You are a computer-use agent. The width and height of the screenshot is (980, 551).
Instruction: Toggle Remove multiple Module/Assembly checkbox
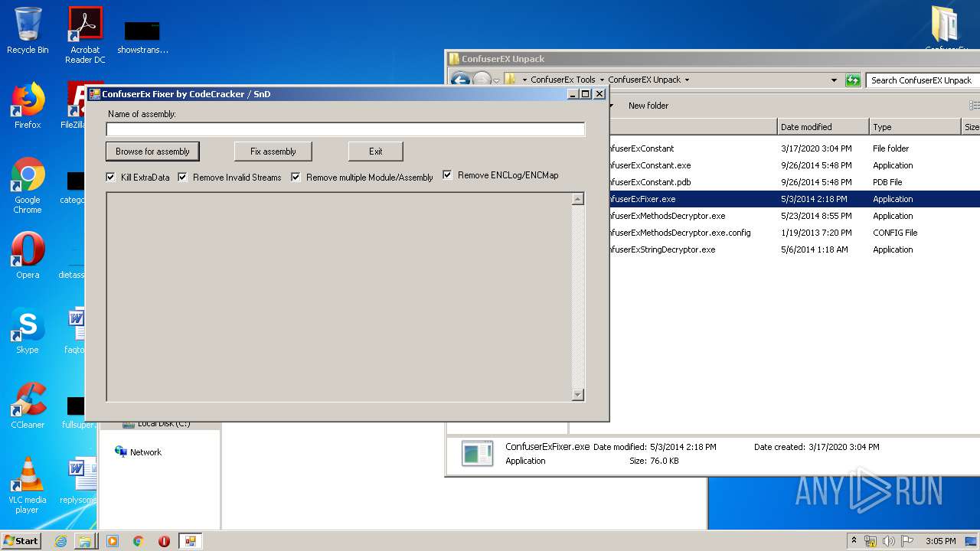point(296,177)
